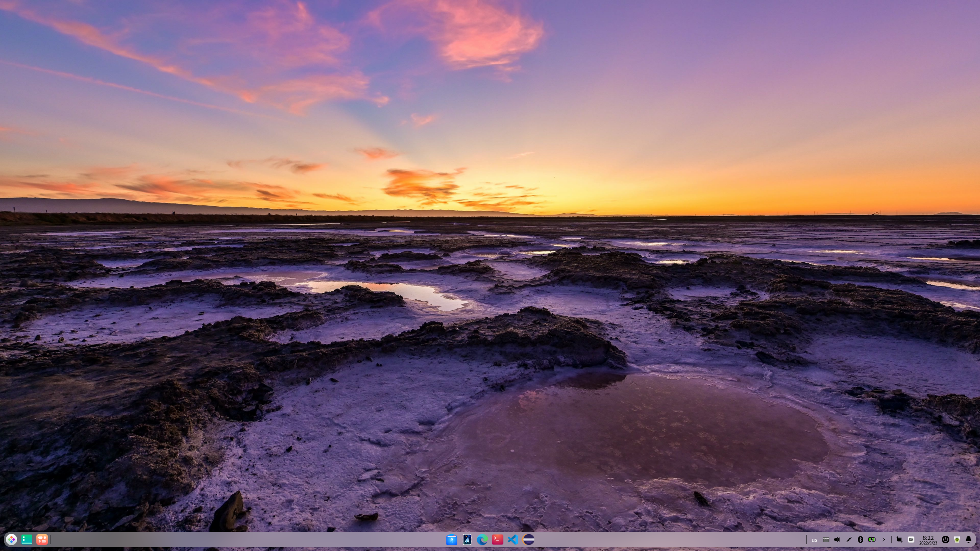Image resolution: width=980 pixels, height=551 pixels.
Task: Launch Microsoft Edge browser
Action: [x=483, y=540]
